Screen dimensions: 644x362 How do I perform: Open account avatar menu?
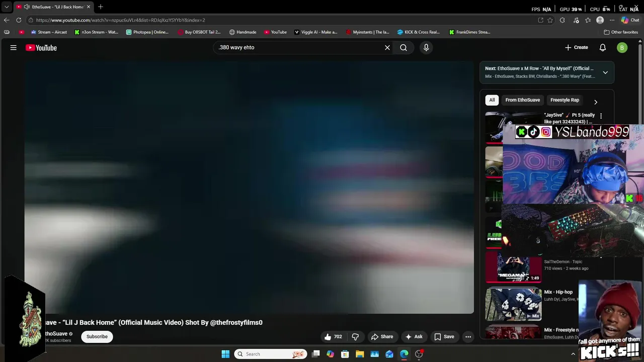(x=622, y=47)
